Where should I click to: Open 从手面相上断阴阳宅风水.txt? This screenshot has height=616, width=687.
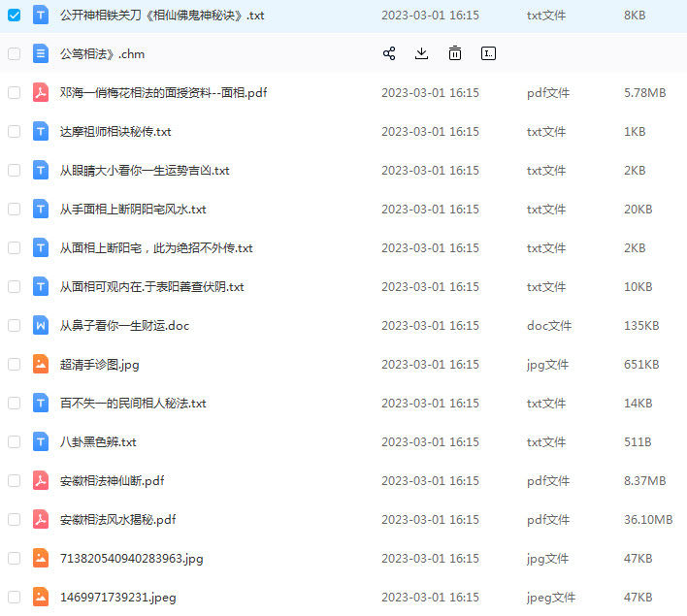tap(133, 210)
